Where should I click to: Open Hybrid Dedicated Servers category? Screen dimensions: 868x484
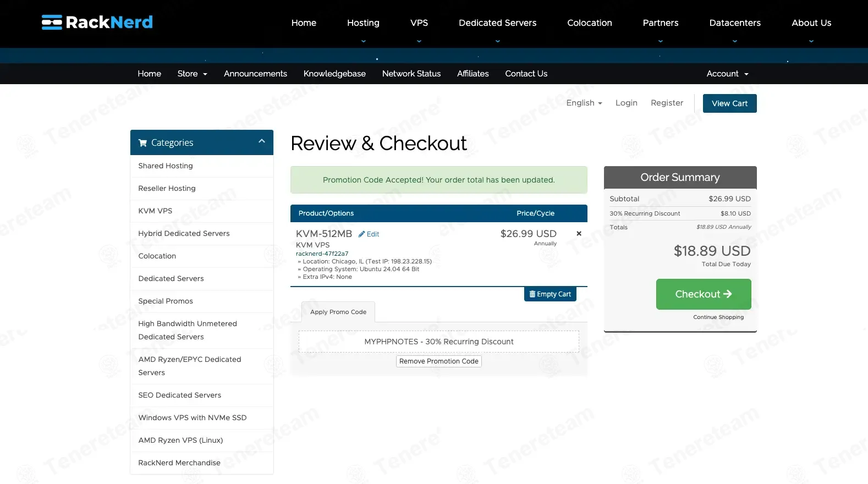point(202,234)
